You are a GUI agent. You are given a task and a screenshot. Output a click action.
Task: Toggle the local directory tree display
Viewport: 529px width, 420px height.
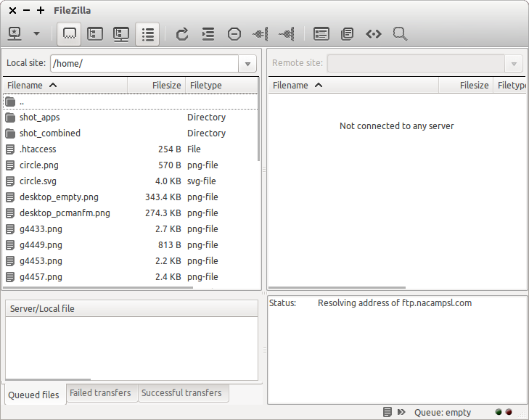tap(95, 34)
